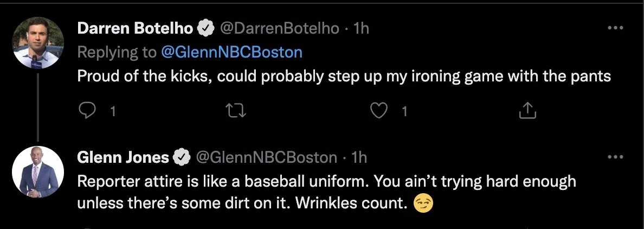Like Darren Botelho's tweet about kicks

point(379,111)
